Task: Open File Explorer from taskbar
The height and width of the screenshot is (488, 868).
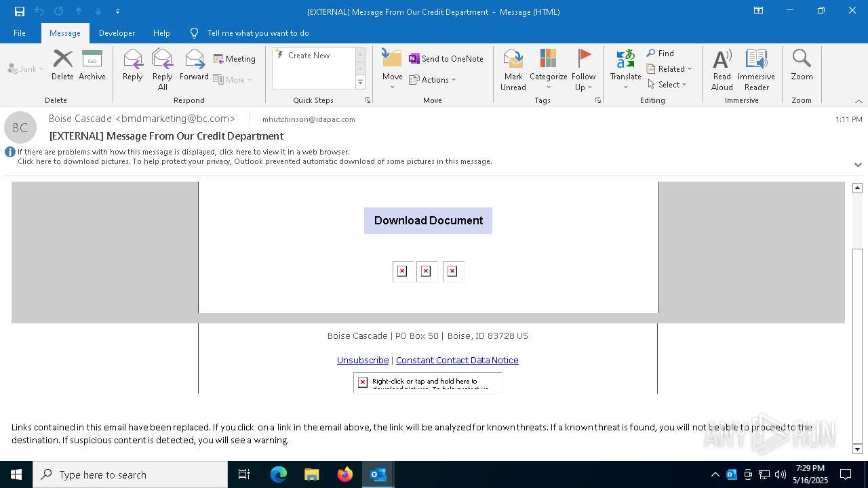Action: tap(312, 474)
